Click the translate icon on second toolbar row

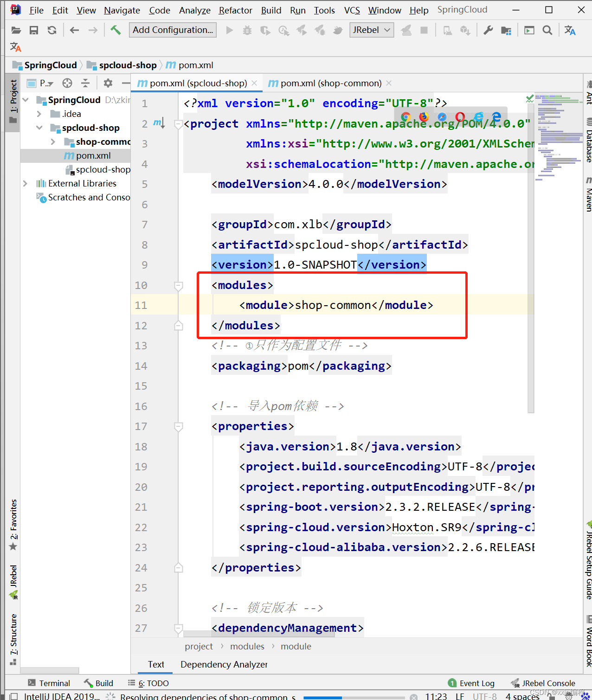tap(16, 47)
